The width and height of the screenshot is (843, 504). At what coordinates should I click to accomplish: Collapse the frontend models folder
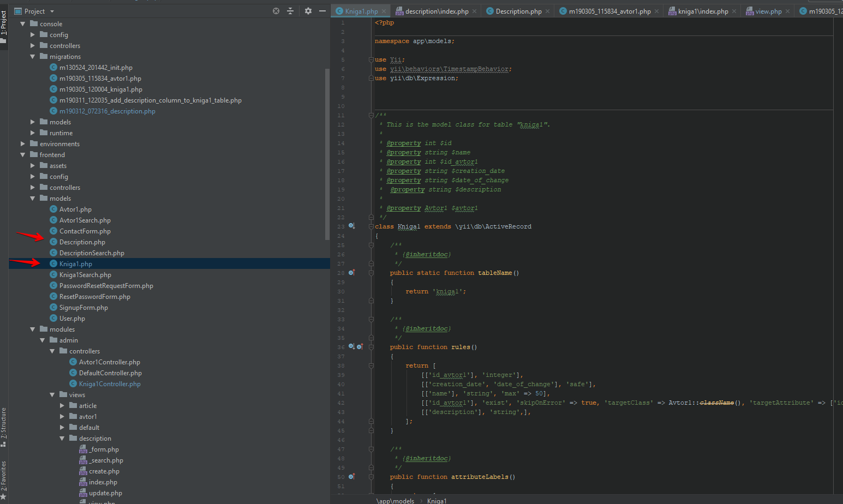tap(33, 199)
